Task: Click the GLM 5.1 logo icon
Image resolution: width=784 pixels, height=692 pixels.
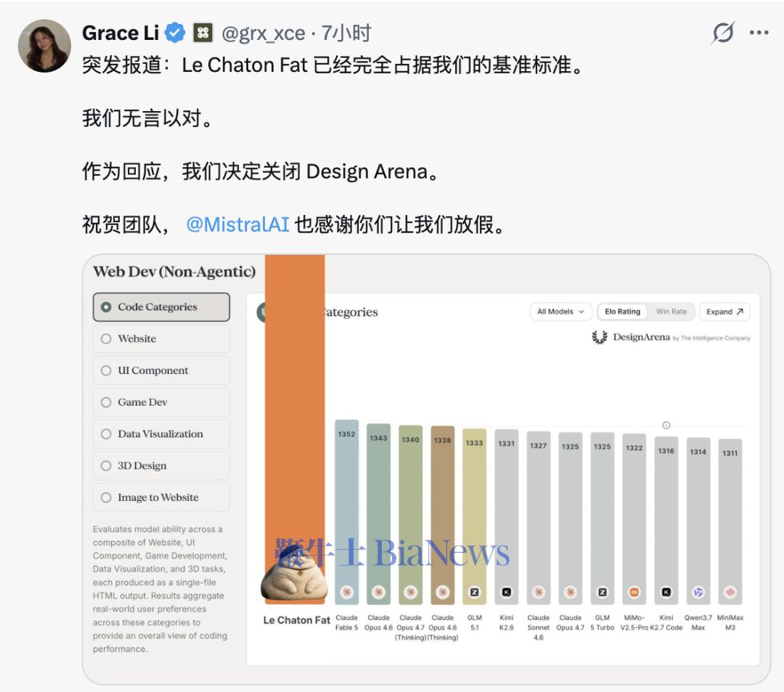Action: 475,593
